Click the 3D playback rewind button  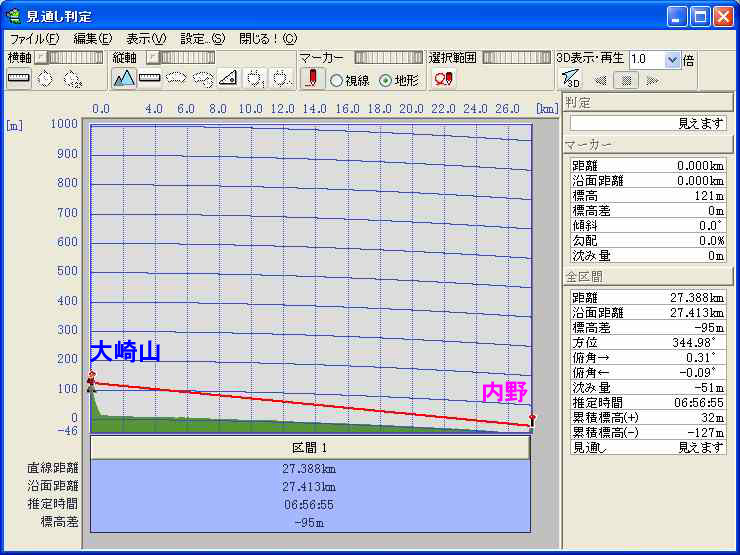click(x=600, y=80)
